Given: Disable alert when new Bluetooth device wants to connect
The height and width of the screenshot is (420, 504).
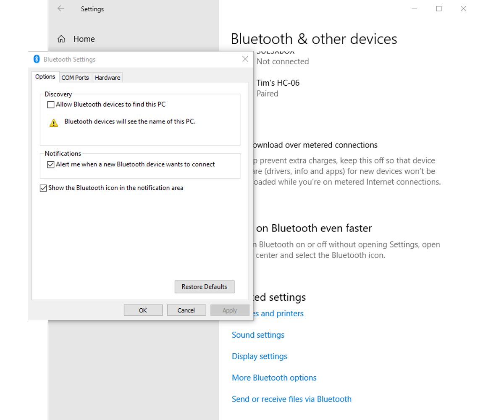Looking at the screenshot, I should click(51, 164).
